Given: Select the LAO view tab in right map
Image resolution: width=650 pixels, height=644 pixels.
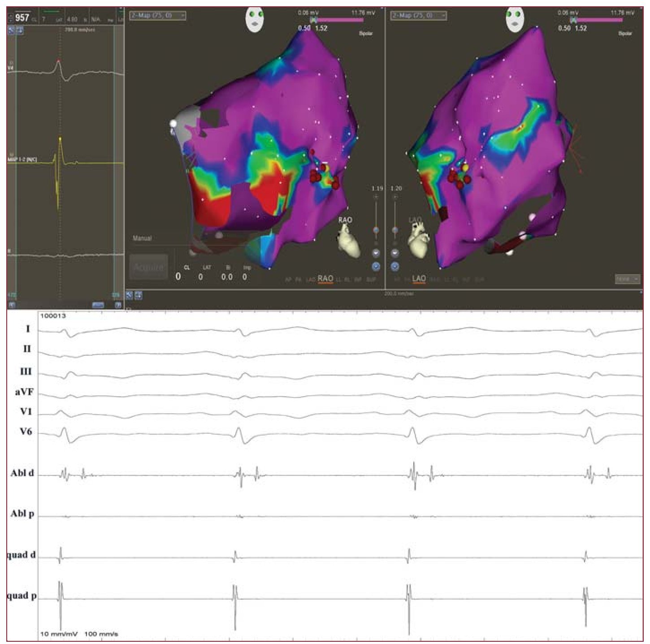Looking at the screenshot, I should point(419,279).
